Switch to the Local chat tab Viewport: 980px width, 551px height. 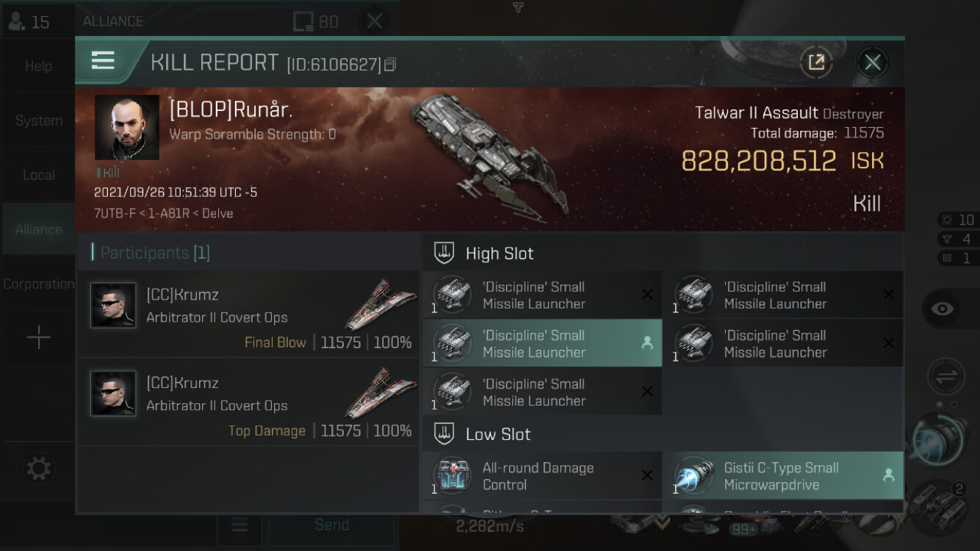(38, 175)
